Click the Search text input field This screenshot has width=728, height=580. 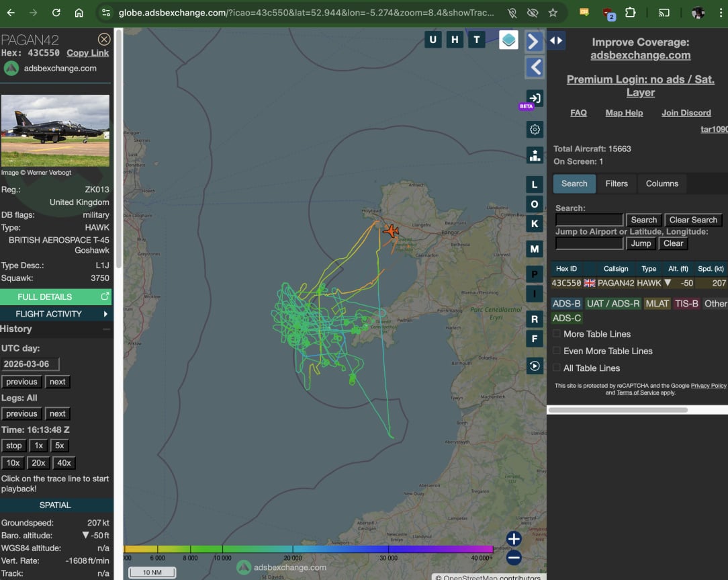coord(589,220)
